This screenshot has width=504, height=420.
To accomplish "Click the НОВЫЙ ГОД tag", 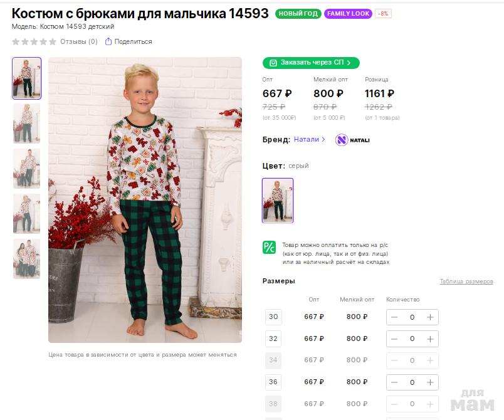I will 298,14.
